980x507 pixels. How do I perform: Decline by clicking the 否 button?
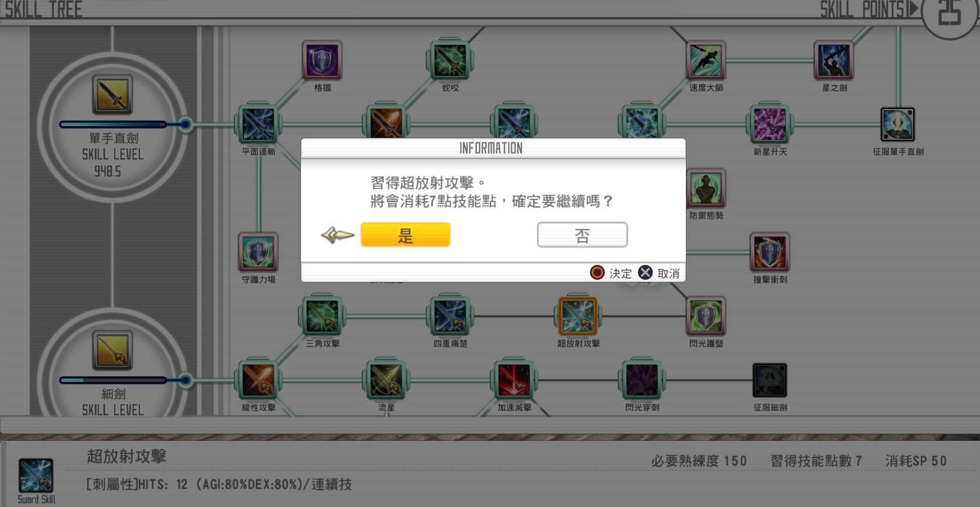pos(582,235)
